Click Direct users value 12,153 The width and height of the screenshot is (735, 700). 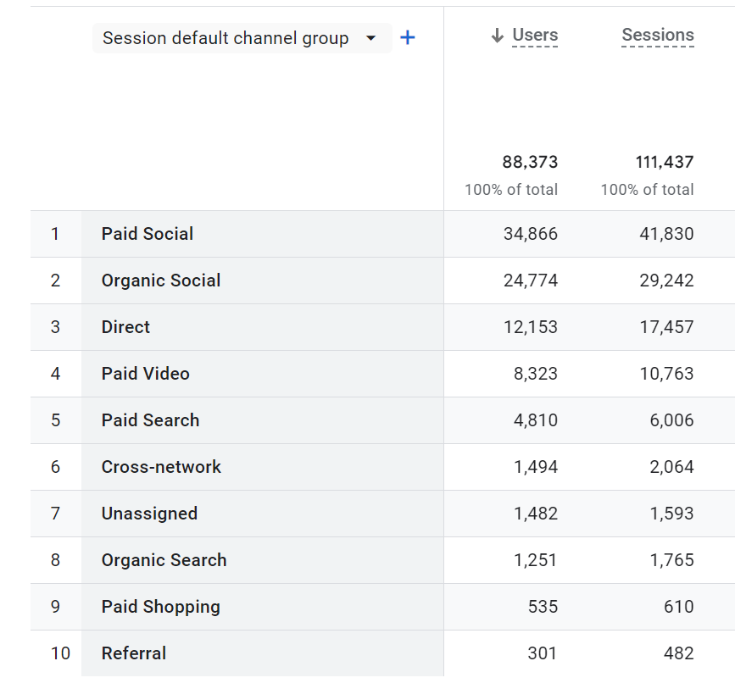tap(531, 327)
